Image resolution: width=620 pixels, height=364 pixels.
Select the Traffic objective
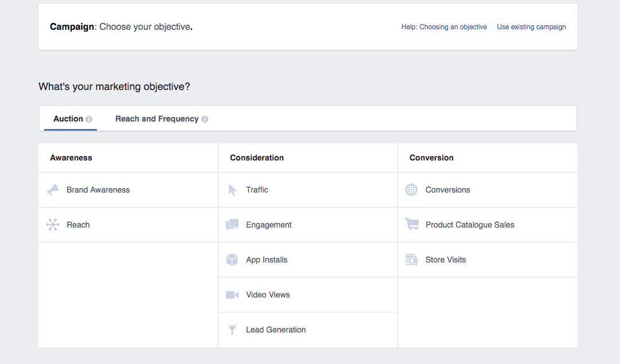point(308,190)
